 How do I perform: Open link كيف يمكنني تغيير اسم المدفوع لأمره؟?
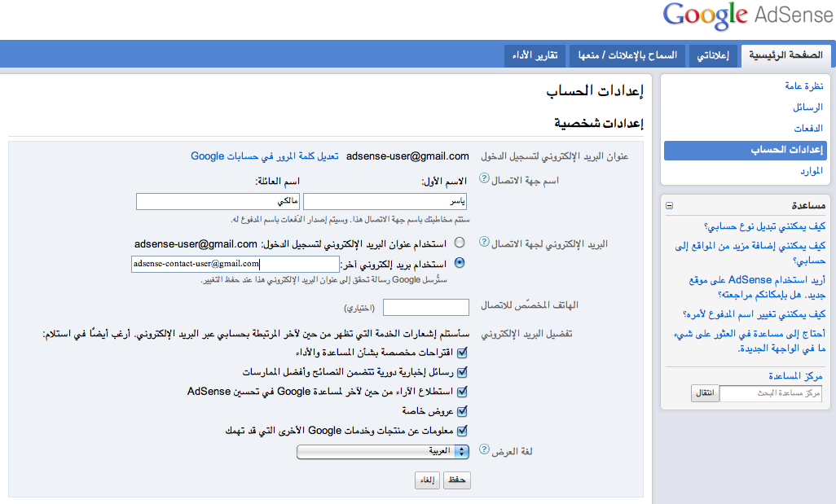[754, 314]
